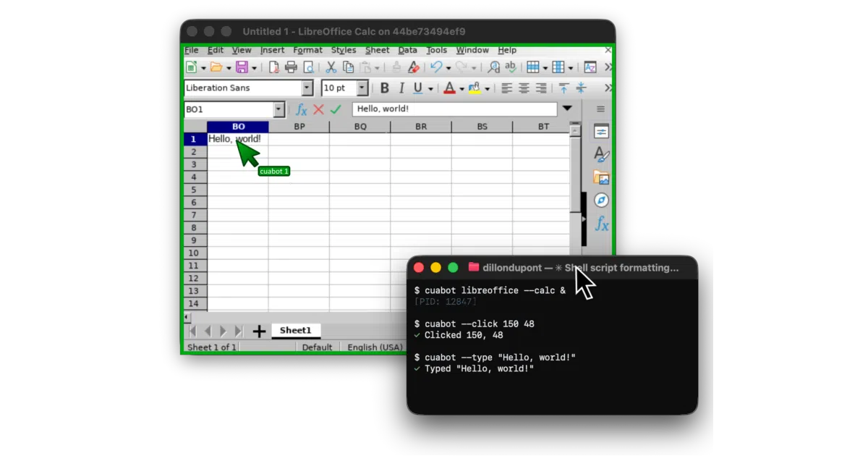Viewport: 868px width, 456px height.
Task: Open the font color dropdown arrow
Action: click(x=461, y=89)
